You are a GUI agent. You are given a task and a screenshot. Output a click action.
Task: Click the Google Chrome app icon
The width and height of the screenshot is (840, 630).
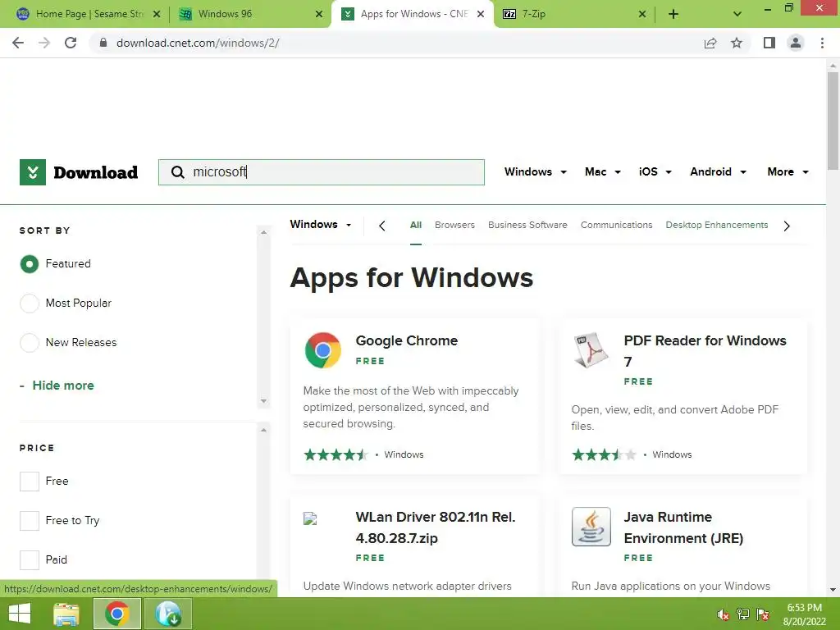click(x=323, y=350)
